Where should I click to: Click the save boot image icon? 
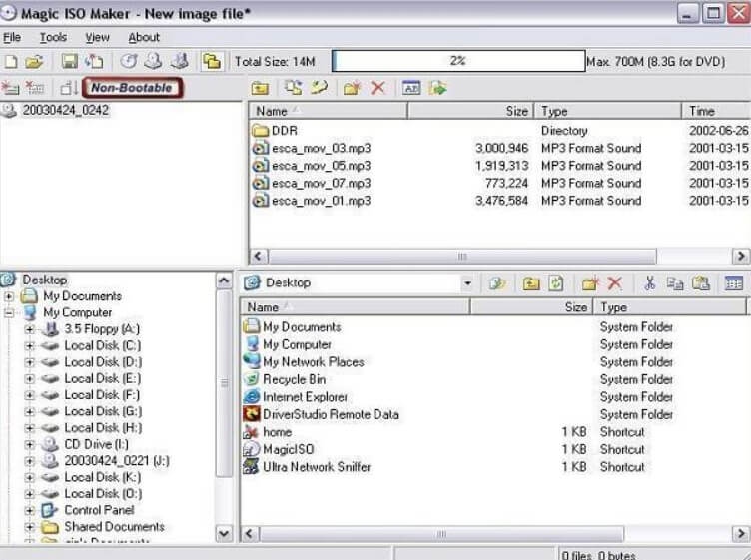(x=70, y=88)
